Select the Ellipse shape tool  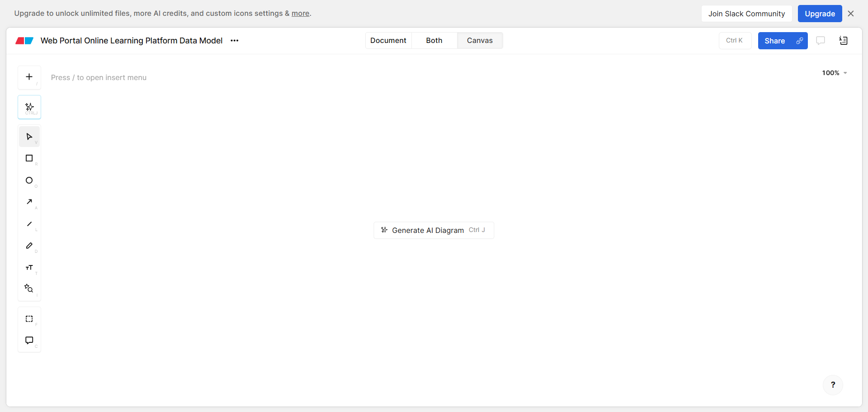[x=29, y=180]
